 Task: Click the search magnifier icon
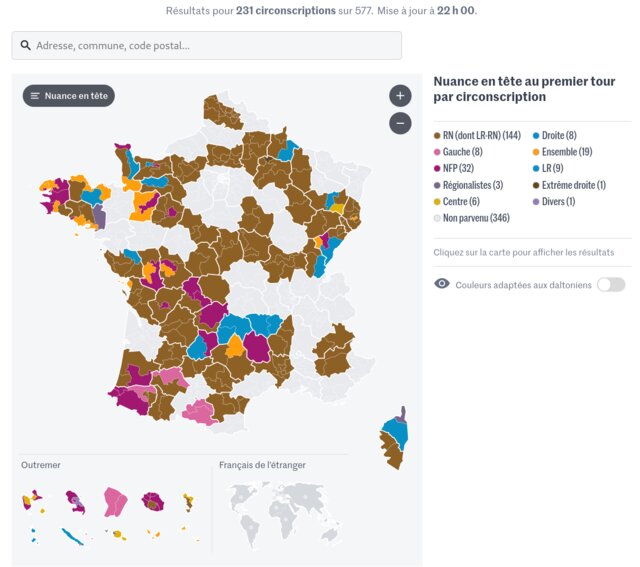(25, 46)
